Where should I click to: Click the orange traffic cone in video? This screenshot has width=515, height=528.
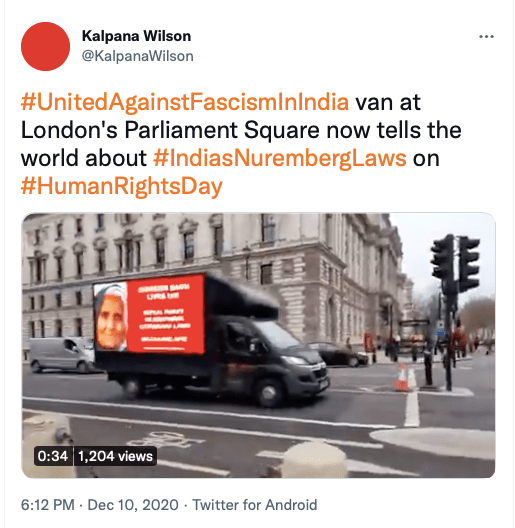tap(402, 378)
